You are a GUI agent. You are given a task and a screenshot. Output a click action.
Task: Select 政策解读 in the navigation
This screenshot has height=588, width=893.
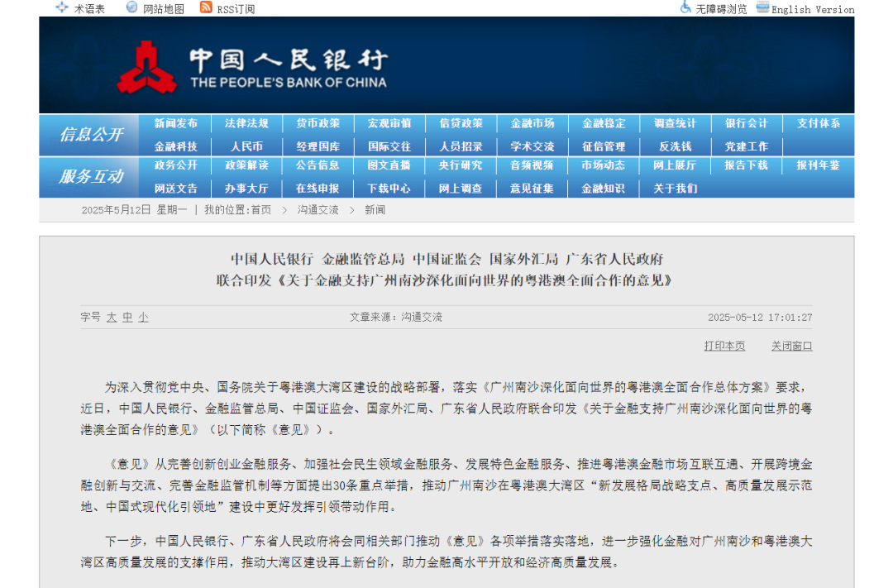point(246,165)
